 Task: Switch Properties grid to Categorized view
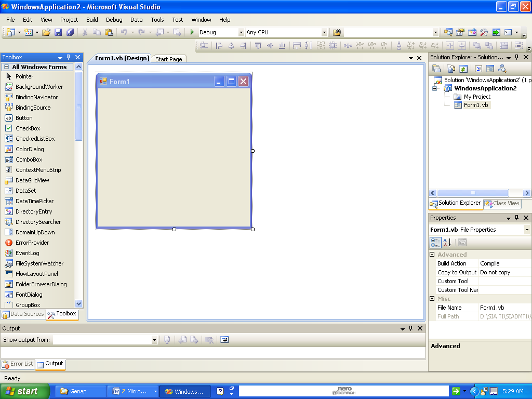pyautogui.click(x=436, y=243)
